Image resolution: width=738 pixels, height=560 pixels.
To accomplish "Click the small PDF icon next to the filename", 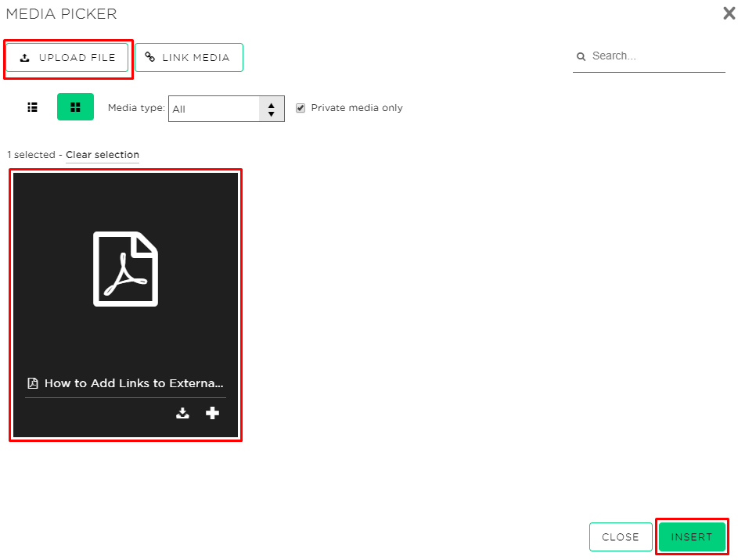I will (31, 383).
